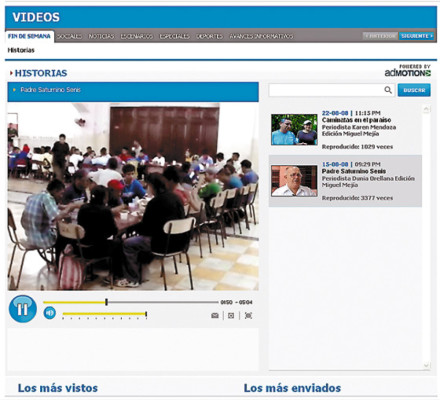The height and width of the screenshot is (400, 440).
Task: Mute audio using the speaker icon
Action: 50,313
